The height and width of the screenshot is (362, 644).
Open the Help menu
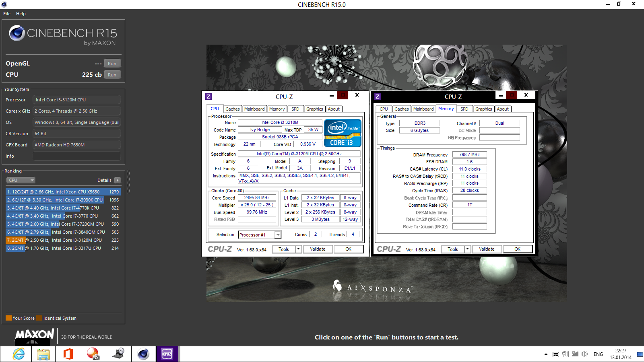(21, 14)
